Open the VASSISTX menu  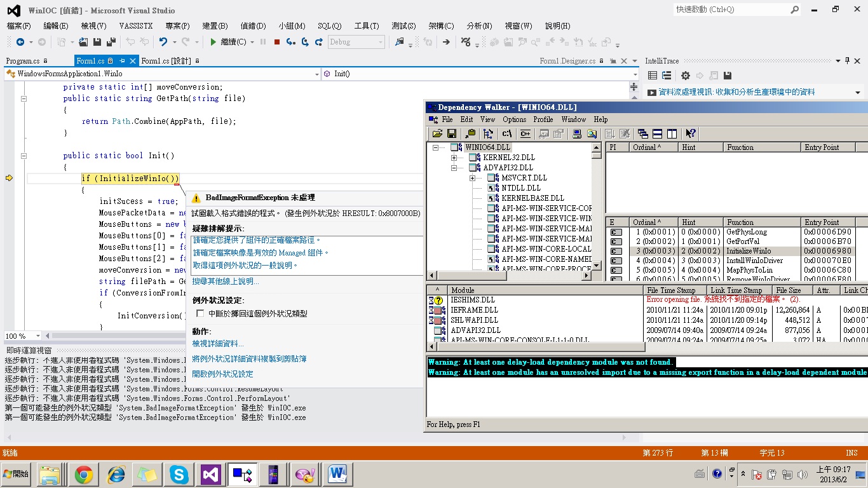136,26
